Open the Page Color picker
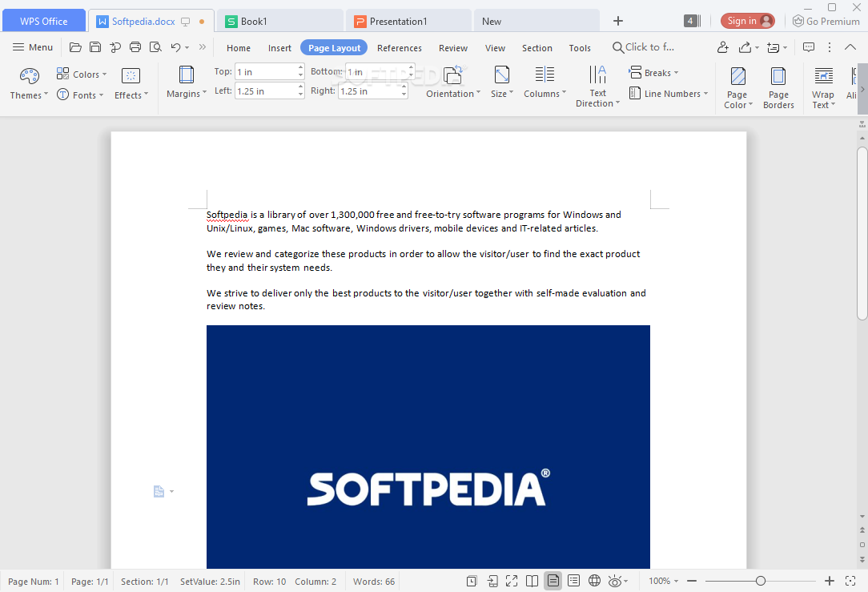868x592 pixels. 738,87
